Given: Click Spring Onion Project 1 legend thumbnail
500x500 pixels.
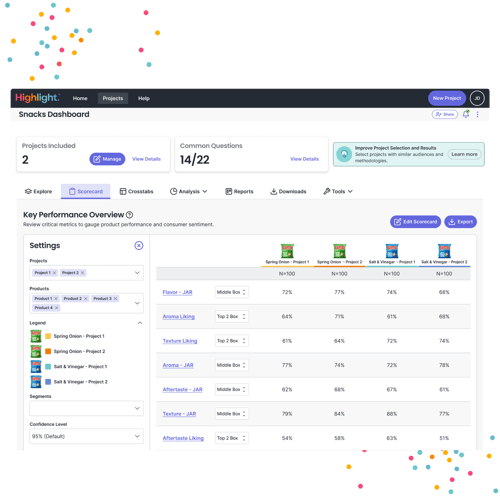Looking at the screenshot, I should pyautogui.click(x=36, y=336).
